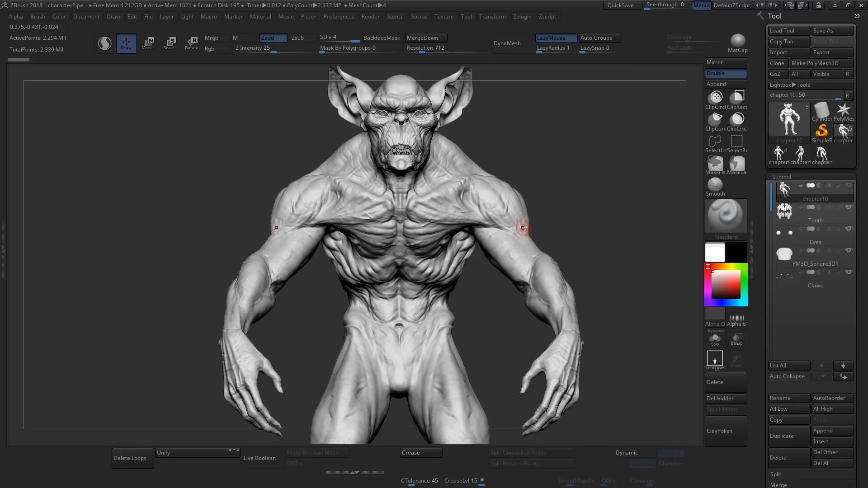Click the color picker square
Image resolution: width=868 pixels, height=488 pixels.
point(726,285)
